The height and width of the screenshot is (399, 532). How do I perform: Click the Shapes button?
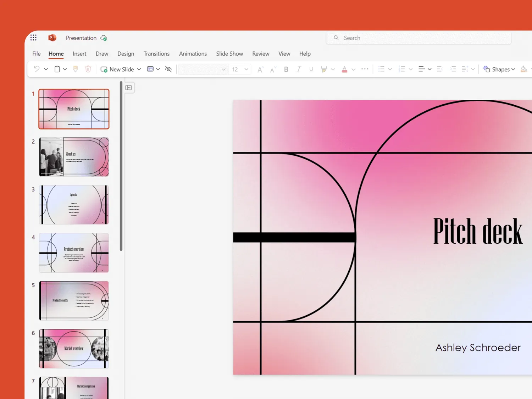point(499,69)
